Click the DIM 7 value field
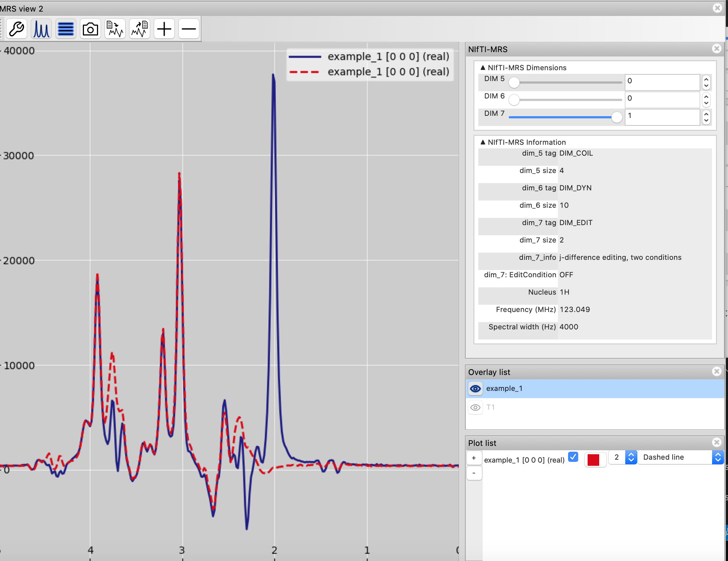The height and width of the screenshot is (561, 728). click(x=662, y=117)
